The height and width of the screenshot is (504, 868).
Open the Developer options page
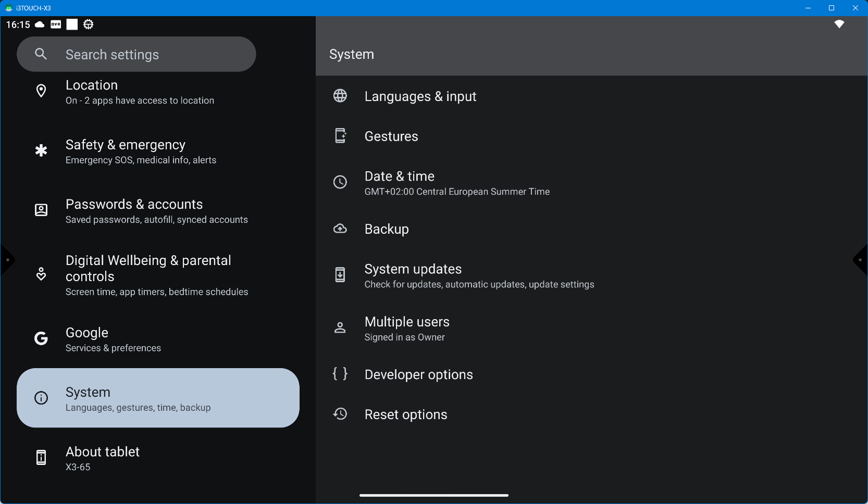point(418,374)
